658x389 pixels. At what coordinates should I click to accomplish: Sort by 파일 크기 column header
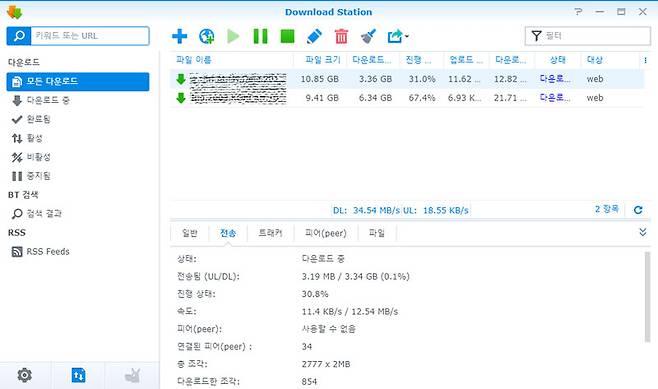click(322, 60)
